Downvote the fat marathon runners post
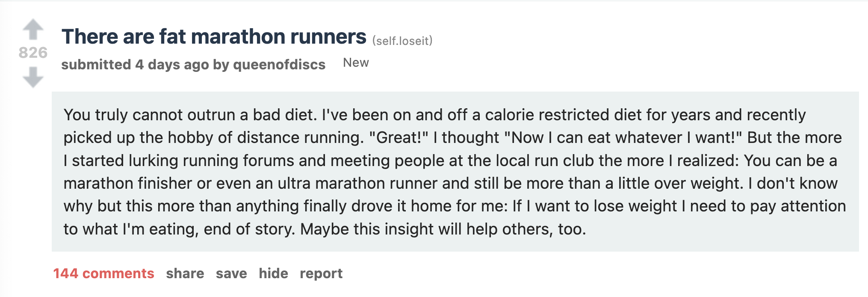868x297 pixels. [x=33, y=77]
